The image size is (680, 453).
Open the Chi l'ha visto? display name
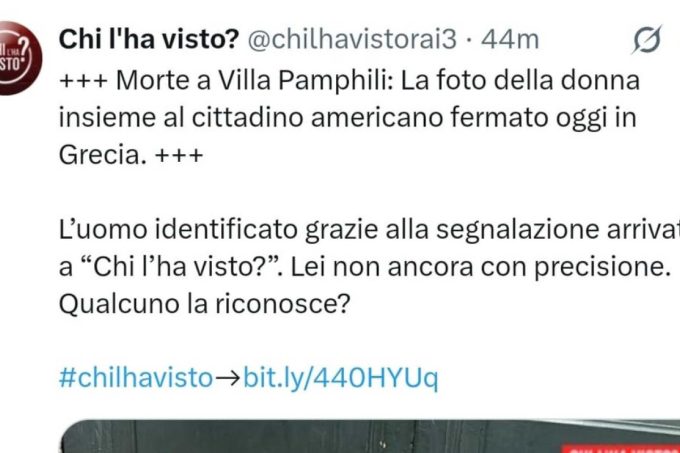149,39
